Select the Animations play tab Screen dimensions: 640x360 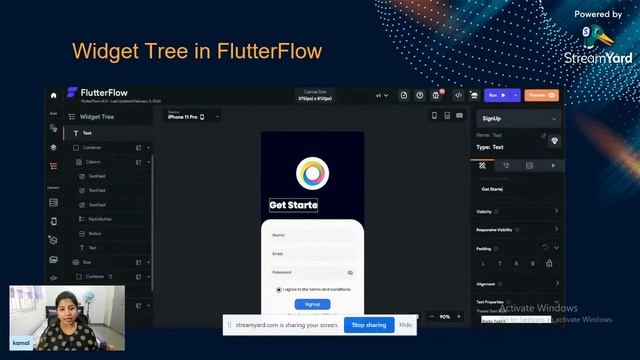click(553, 165)
